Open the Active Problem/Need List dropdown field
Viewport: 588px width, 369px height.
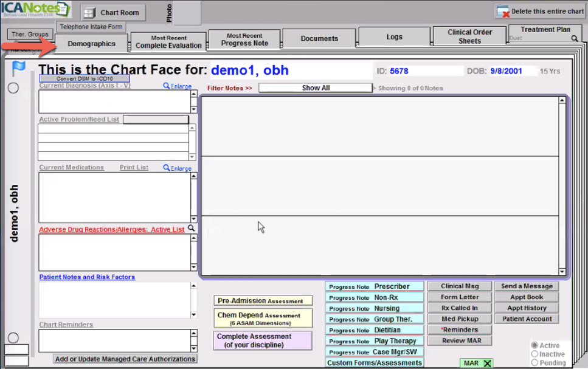(156, 120)
